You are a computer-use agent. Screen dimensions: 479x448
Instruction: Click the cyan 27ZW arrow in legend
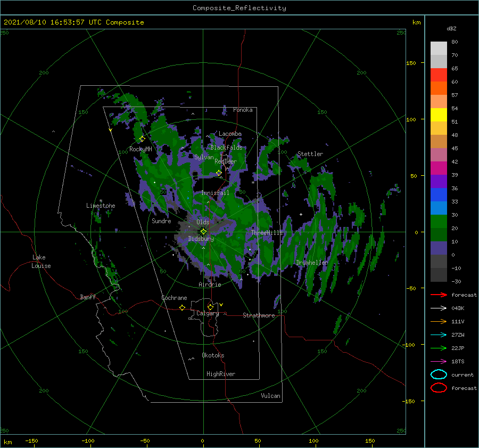coord(439,335)
